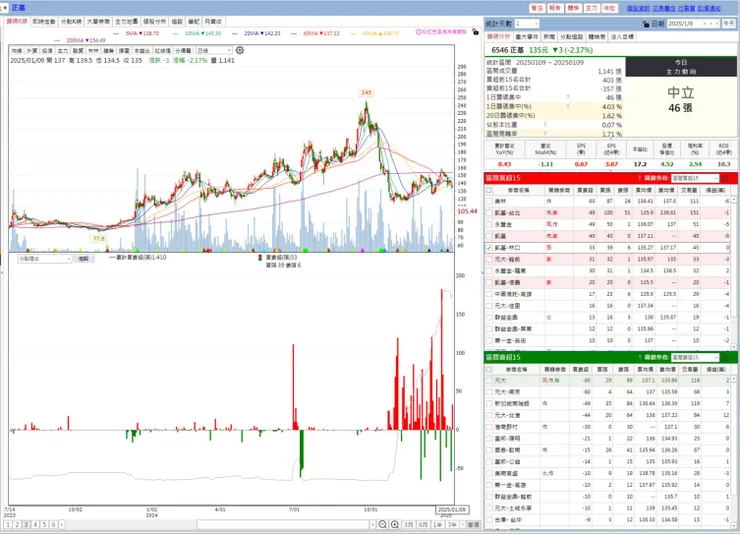Open the 關鍵券商 dropdown in the red buy header
Screen dimensions: 740x534
[x=695, y=178]
